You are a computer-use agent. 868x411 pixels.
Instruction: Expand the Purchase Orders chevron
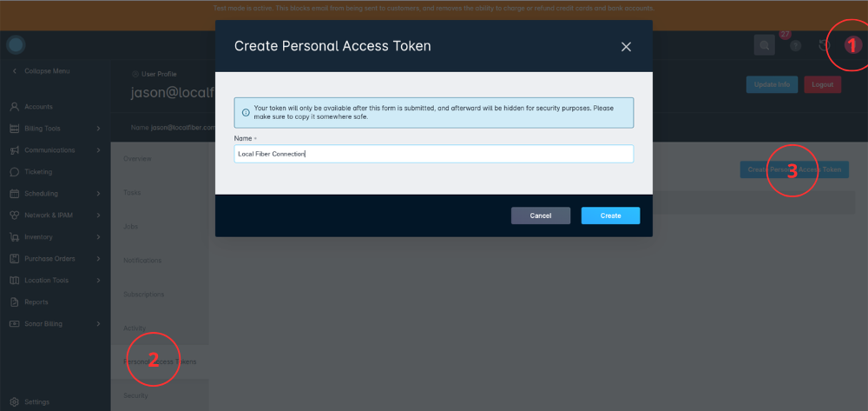tap(98, 259)
